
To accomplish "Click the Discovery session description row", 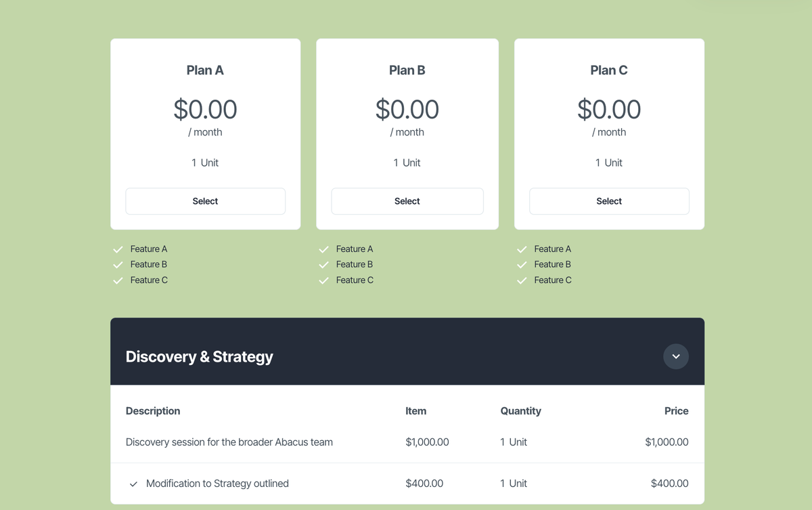I will click(229, 442).
